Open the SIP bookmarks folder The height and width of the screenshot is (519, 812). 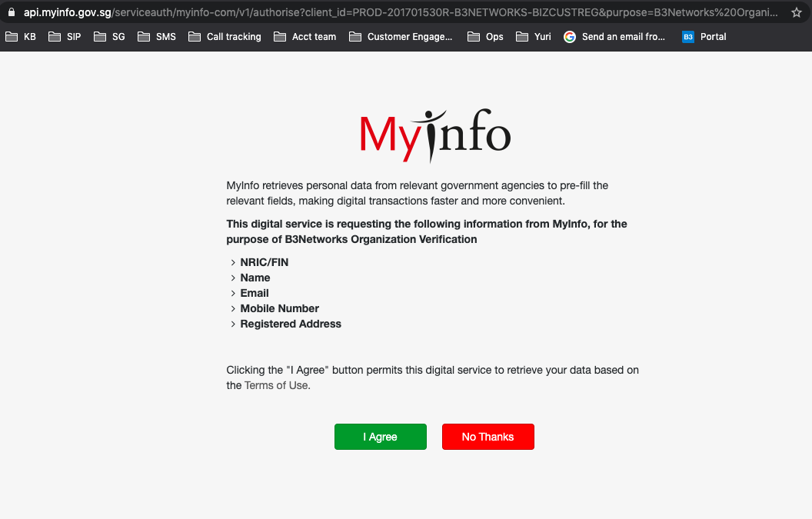(x=65, y=37)
